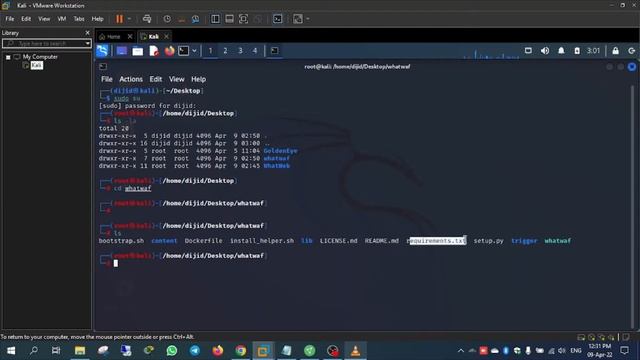The image size is (640, 360).
Task: Click the highlighted requirements.txt file name
Action: click(437, 241)
